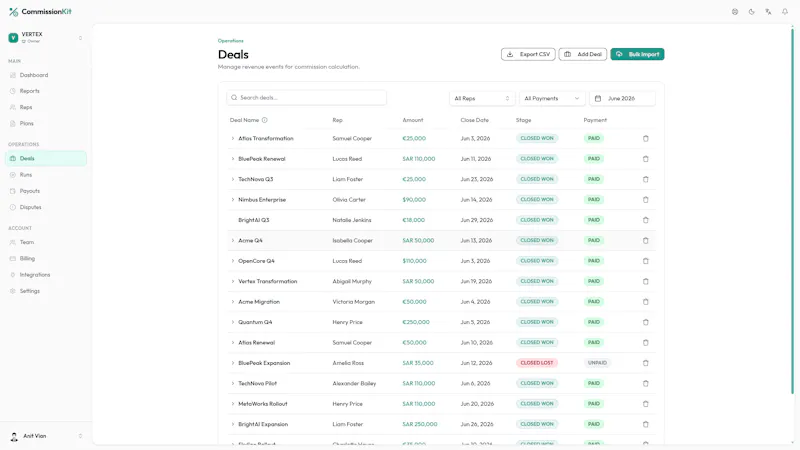The height and width of the screenshot is (450, 800).
Task: Delete the Vertex Transformation deal
Action: (x=645, y=281)
